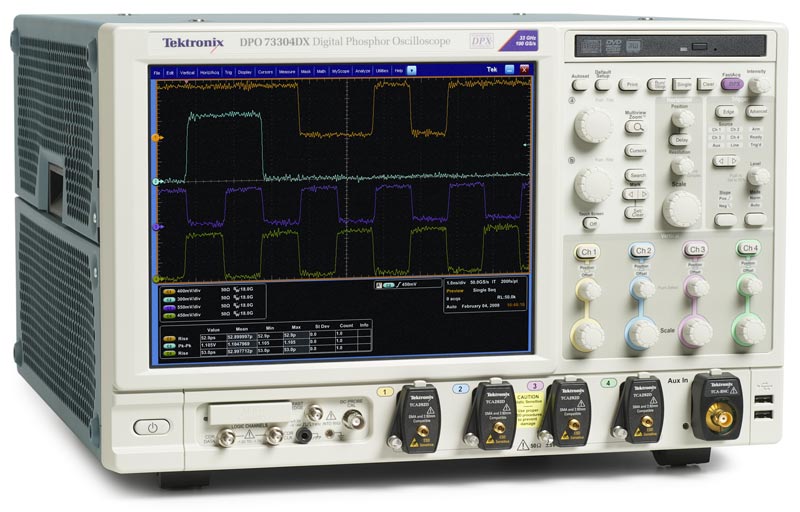Click the blue minimize icon beside Tek

coord(509,69)
